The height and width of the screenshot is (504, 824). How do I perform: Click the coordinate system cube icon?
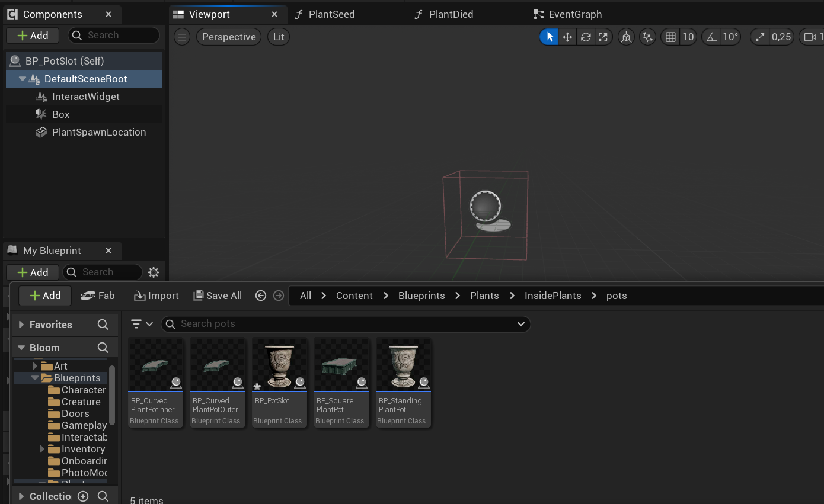coord(625,37)
